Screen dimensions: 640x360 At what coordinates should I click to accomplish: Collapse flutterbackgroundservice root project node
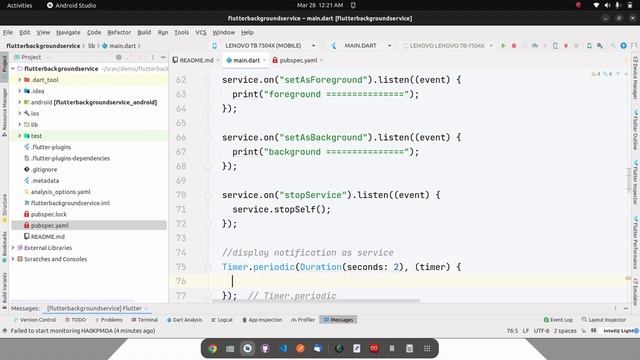pos(13,69)
